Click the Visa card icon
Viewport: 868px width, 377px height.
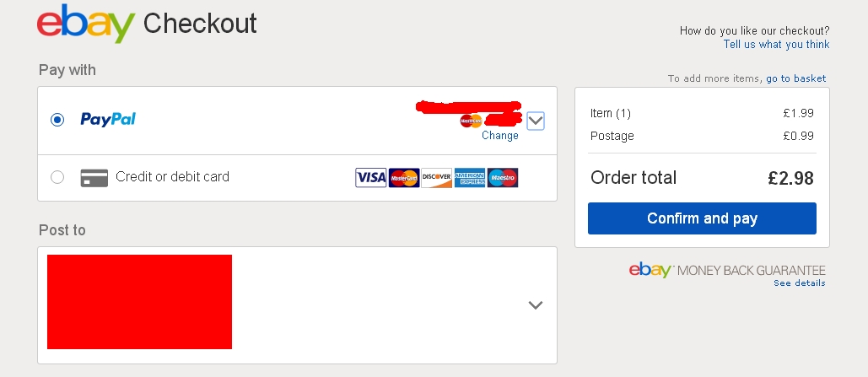click(x=370, y=178)
